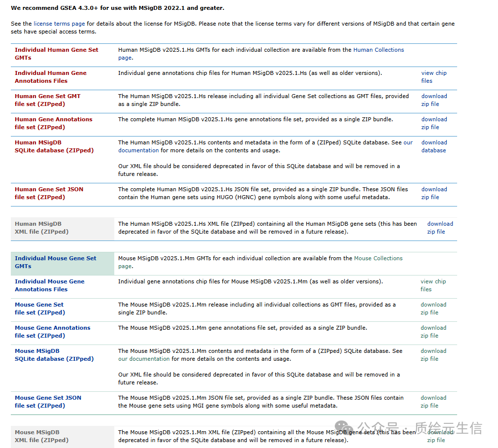The height and width of the screenshot is (448, 498).
Task: Download the Mouse Gene Set JSON zip file
Action: tap(433, 402)
